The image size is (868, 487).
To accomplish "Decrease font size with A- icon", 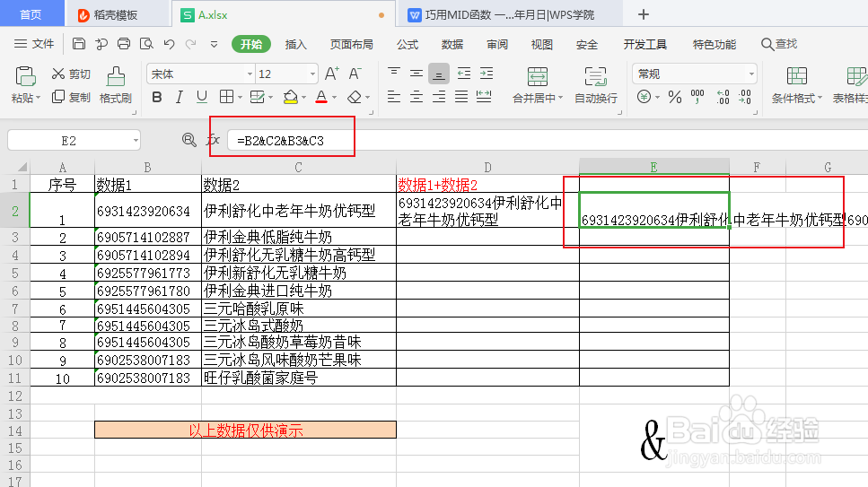I will (x=355, y=74).
